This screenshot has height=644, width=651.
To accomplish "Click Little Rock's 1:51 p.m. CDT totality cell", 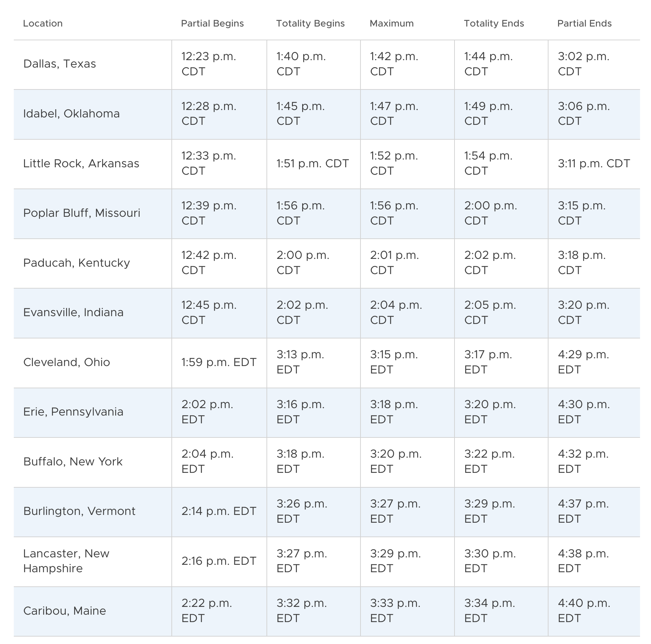I will tap(313, 164).
